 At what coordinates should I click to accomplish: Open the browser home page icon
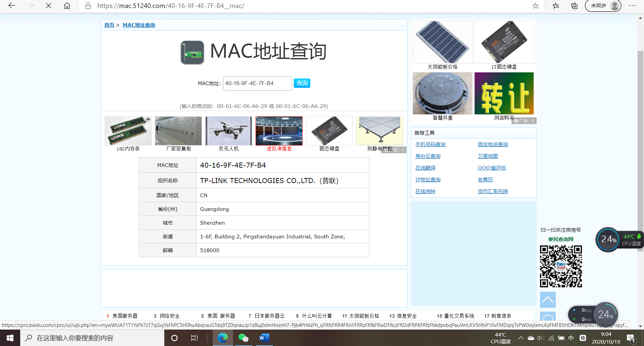(67, 6)
